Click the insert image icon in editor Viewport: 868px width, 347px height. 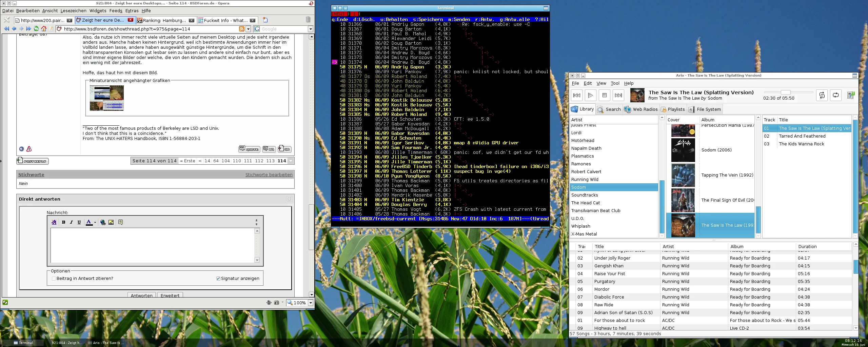[111, 222]
